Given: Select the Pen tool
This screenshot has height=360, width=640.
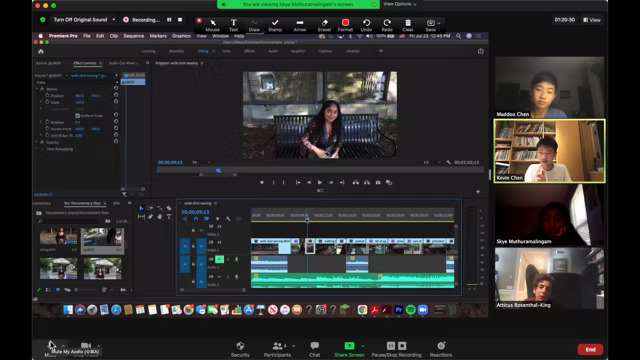Looking at the screenshot, I should click(x=150, y=217).
